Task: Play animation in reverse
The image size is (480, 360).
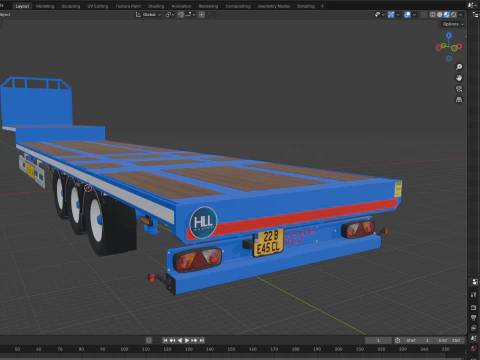Action: pyautogui.click(x=180, y=340)
